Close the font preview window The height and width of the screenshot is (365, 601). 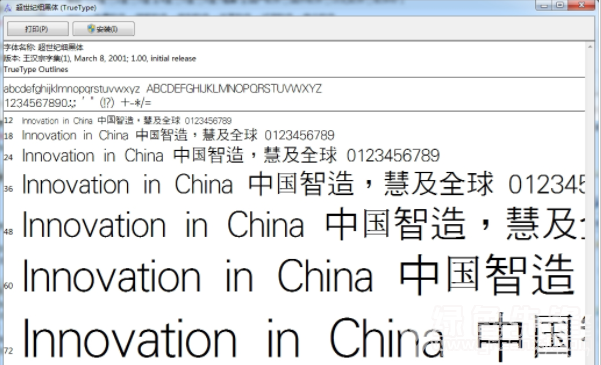581,5
